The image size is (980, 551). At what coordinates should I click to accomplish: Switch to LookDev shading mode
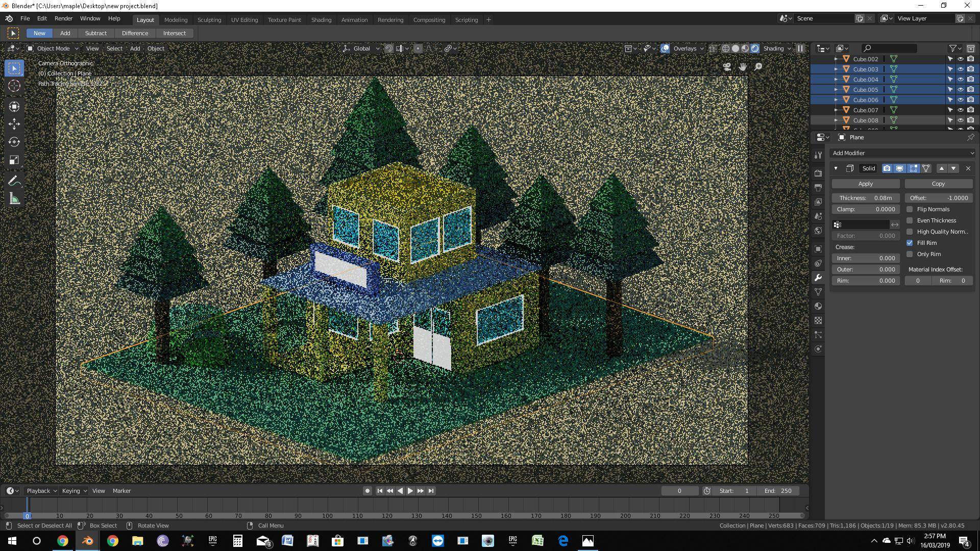[x=745, y=48]
